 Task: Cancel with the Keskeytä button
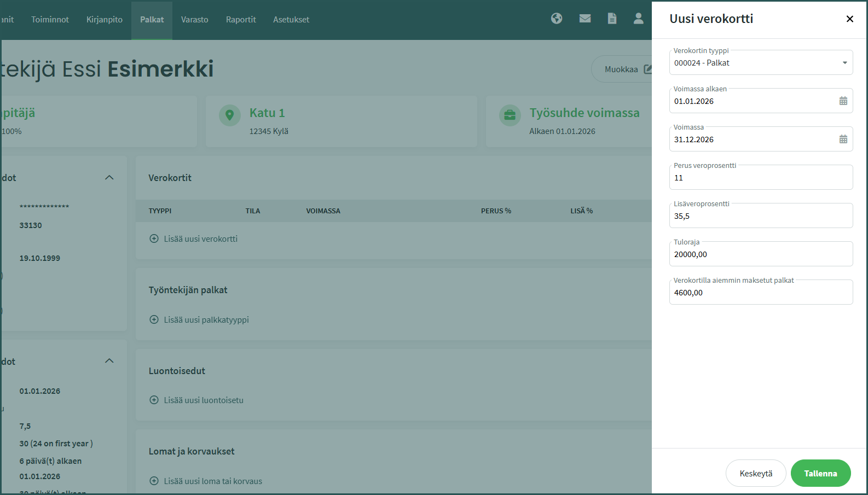click(x=756, y=474)
